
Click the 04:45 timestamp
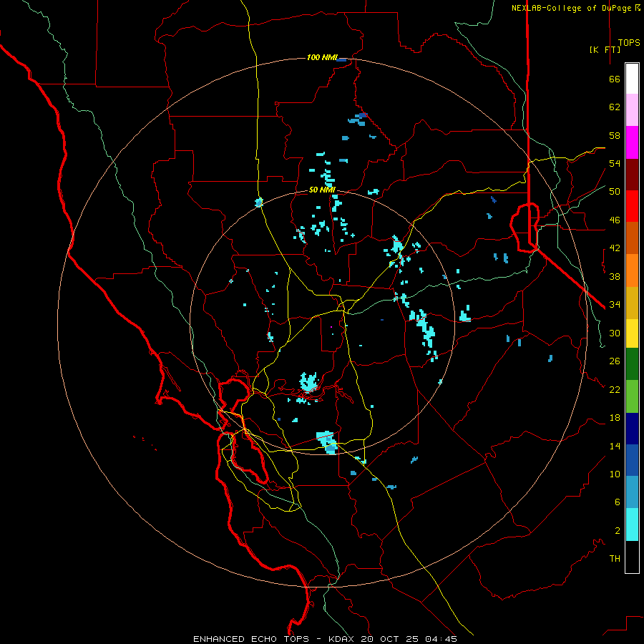pos(441,639)
